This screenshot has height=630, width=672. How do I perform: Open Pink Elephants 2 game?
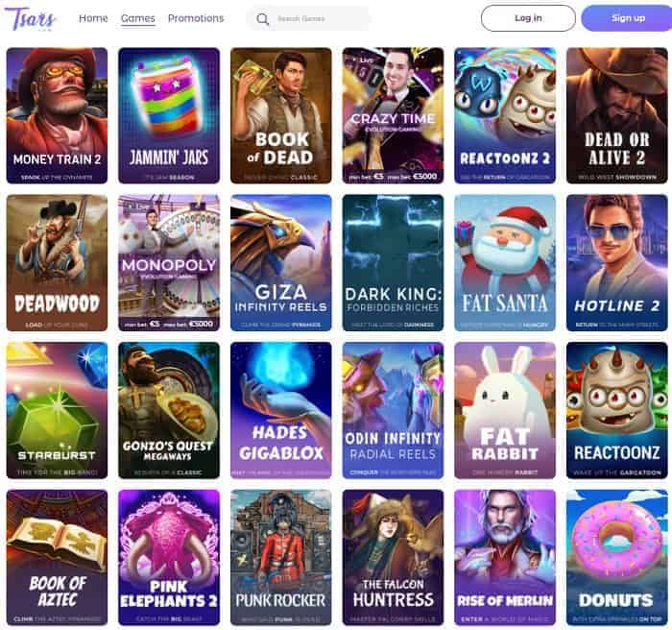(x=169, y=558)
